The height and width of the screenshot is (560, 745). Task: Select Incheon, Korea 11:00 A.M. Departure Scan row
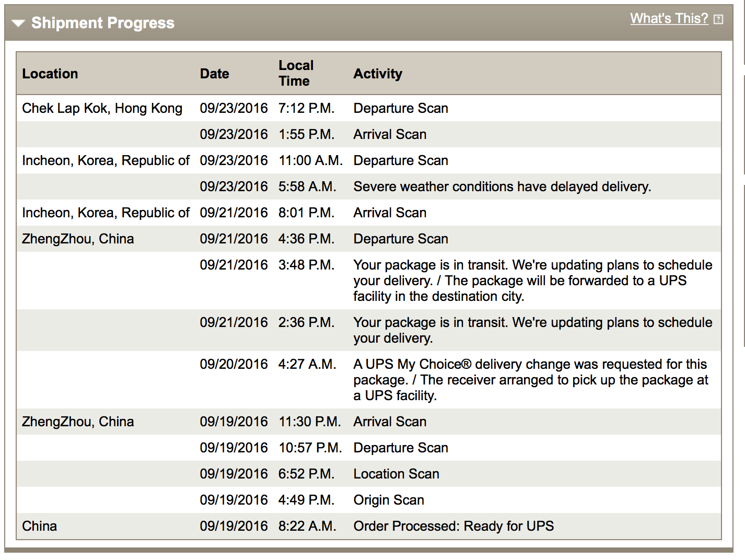(x=369, y=160)
